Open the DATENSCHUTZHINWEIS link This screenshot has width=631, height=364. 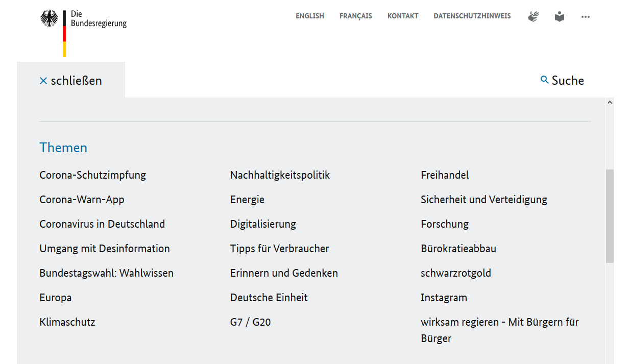pos(472,16)
